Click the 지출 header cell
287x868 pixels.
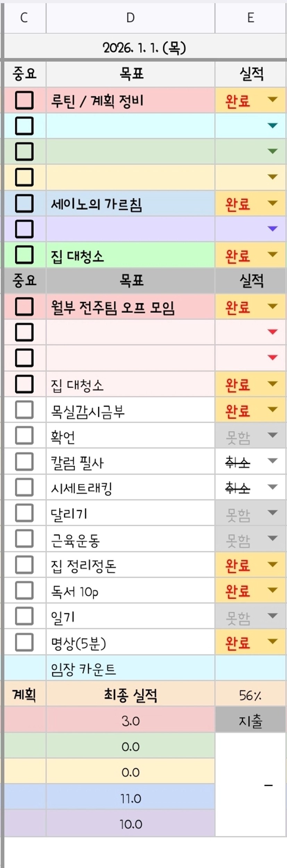pos(251,721)
